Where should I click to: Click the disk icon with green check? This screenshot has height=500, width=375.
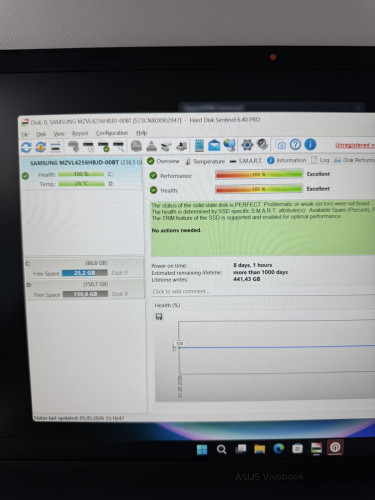pos(104,146)
